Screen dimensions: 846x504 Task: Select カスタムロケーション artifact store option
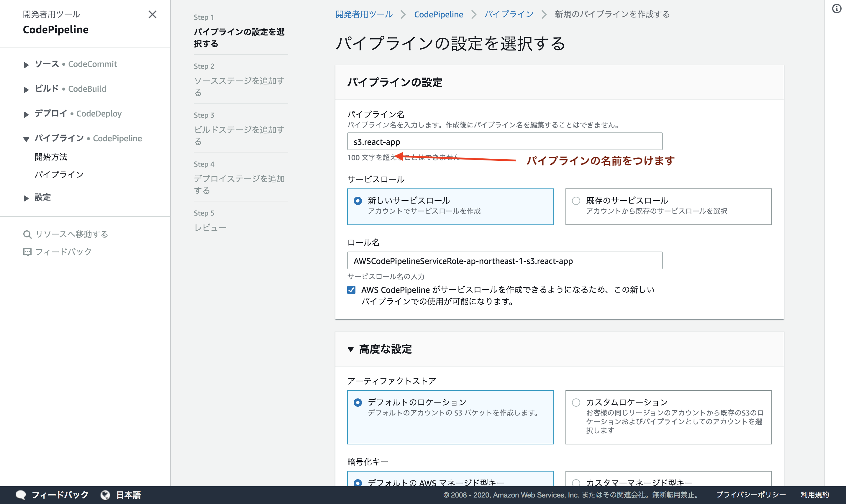point(576,403)
